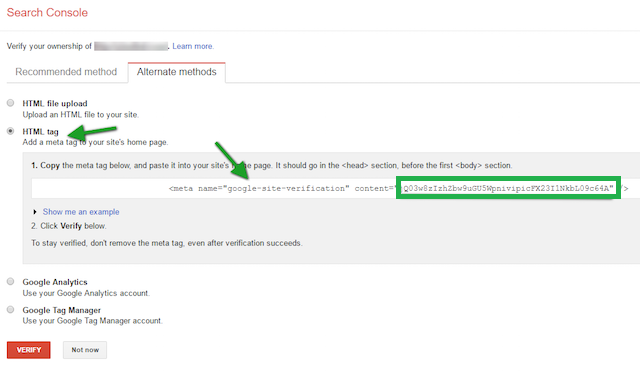Viewport: 640px width, 373px height.
Task: Click the 'HTML tag' label text
Action: point(40,131)
